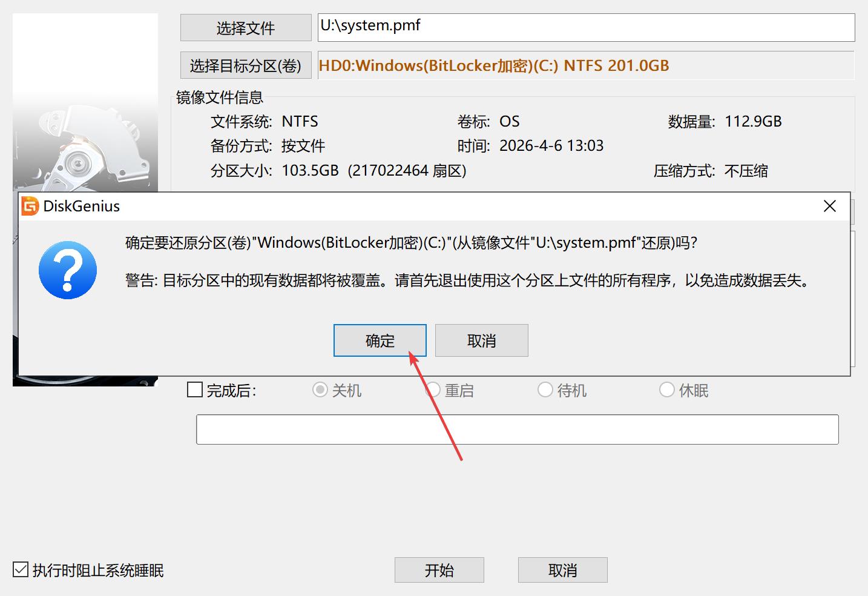The image size is (868, 596).
Task: Click the empty status bar below 完成后
Action: tap(517, 429)
